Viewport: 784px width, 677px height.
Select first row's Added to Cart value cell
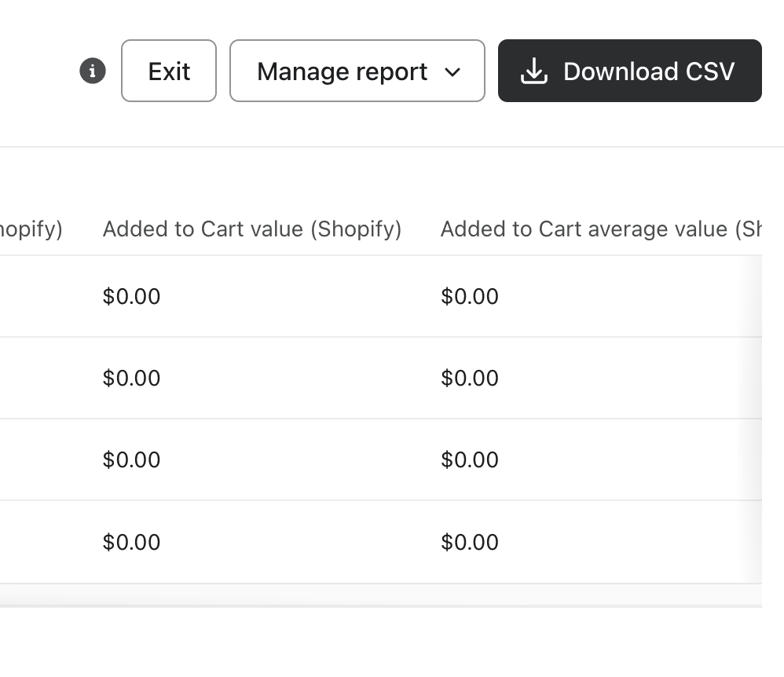131,297
